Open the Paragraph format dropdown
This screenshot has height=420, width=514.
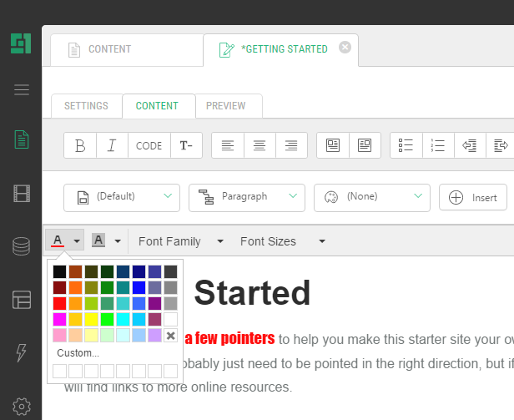click(247, 198)
